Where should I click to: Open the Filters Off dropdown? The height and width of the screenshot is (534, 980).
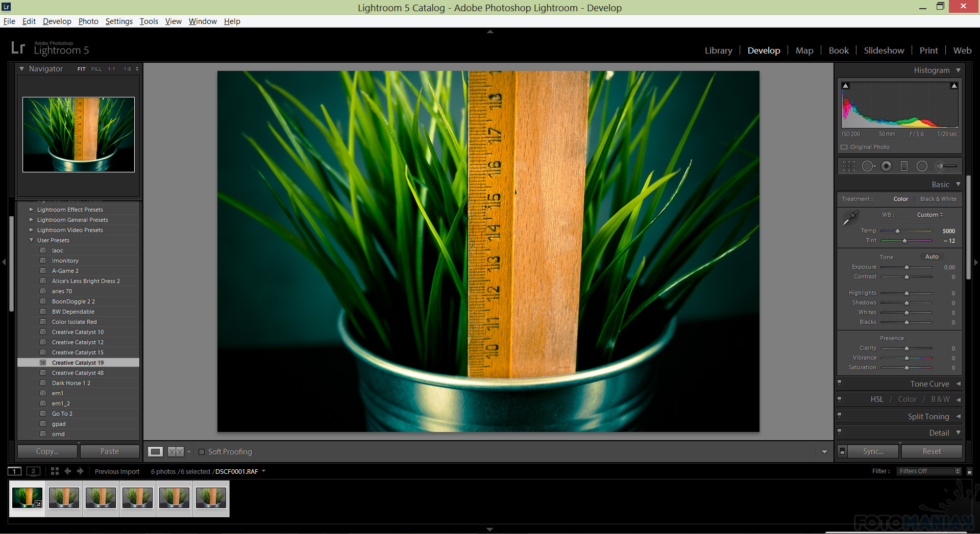[929, 471]
